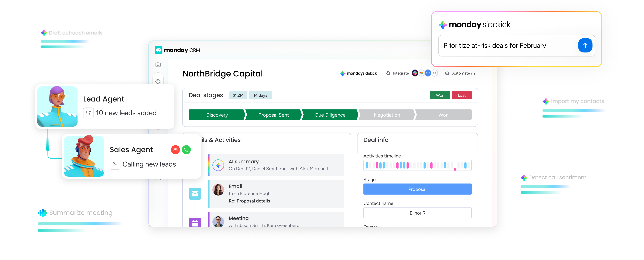Accept call with green phone icon
The height and width of the screenshot is (260, 644).
186,150
